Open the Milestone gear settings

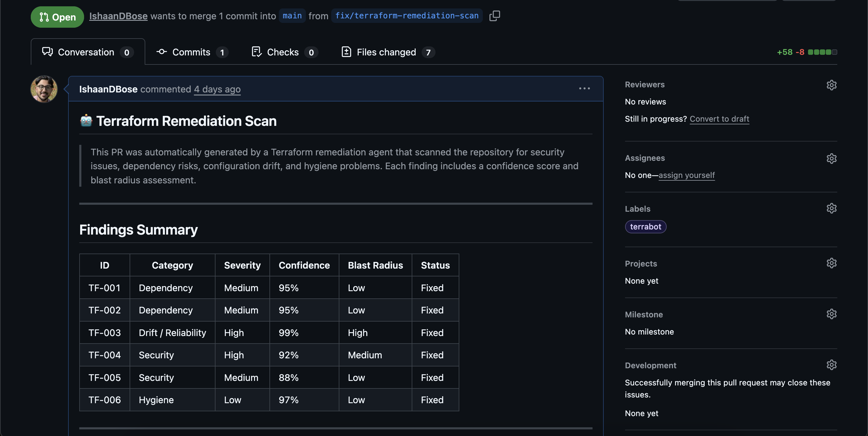831,314
